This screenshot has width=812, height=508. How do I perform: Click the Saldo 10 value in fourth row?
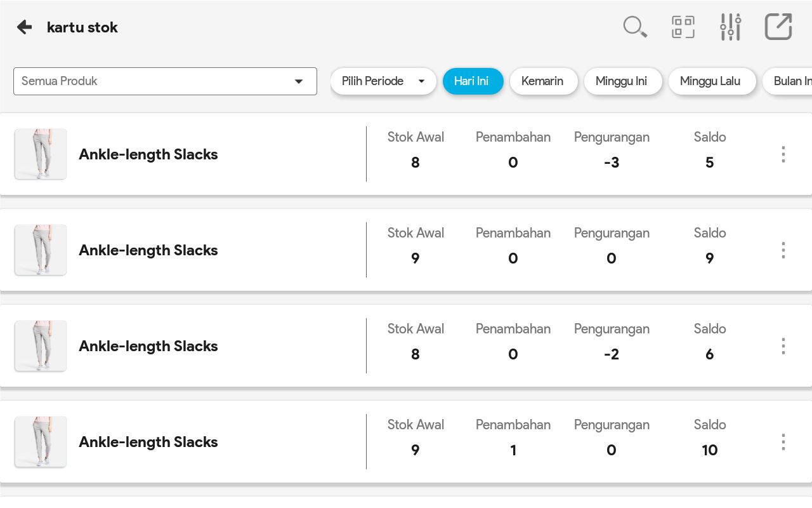coord(709,450)
